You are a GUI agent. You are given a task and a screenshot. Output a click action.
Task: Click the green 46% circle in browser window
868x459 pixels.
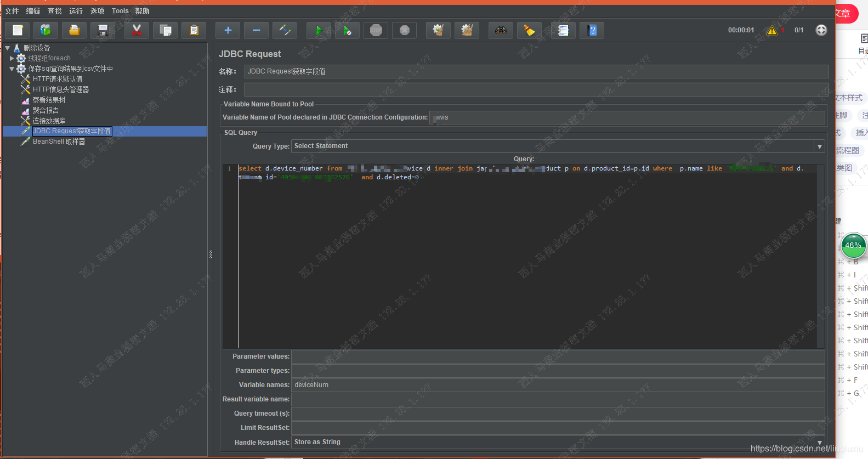tap(853, 245)
